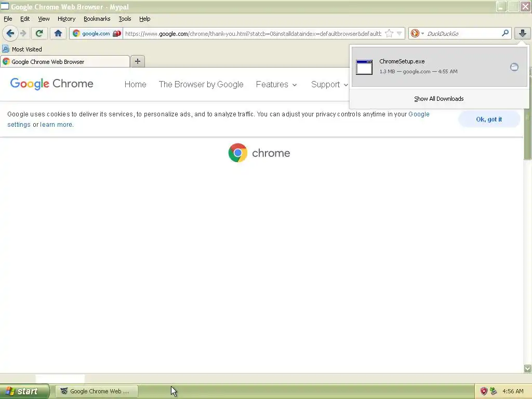Open the Edit menu
532x399 pixels.
[x=25, y=19]
